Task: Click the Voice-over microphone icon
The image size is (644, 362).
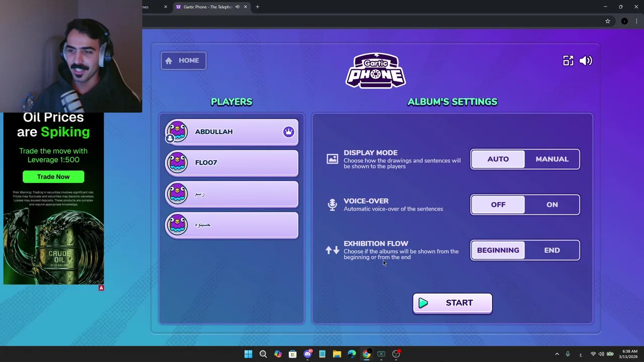Action: tap(332, 204)
